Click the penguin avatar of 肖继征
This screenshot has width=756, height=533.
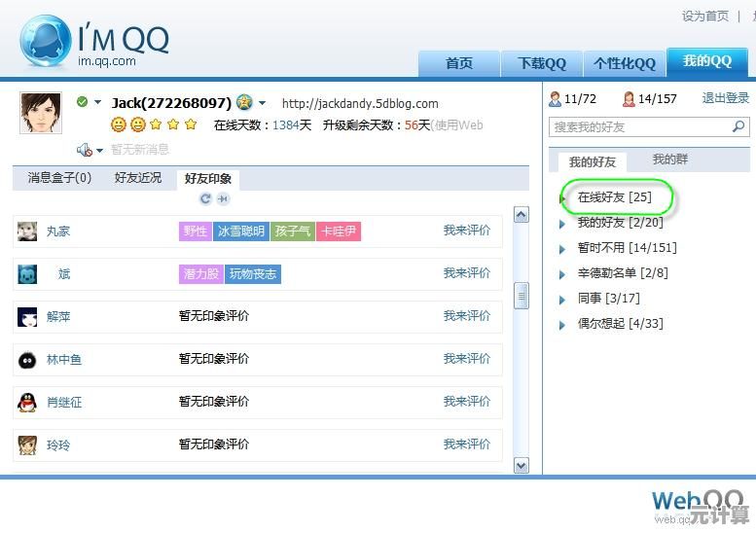[x=27, y=402]
